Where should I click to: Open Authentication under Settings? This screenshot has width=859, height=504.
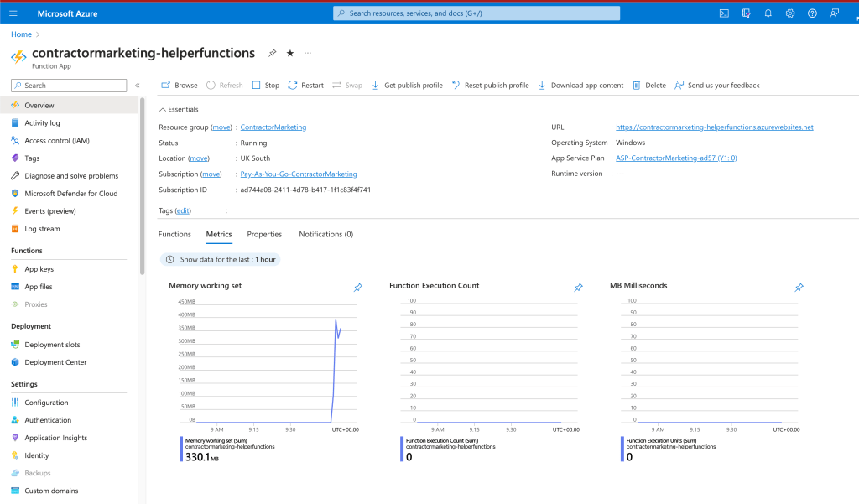(x=69, y=420)
